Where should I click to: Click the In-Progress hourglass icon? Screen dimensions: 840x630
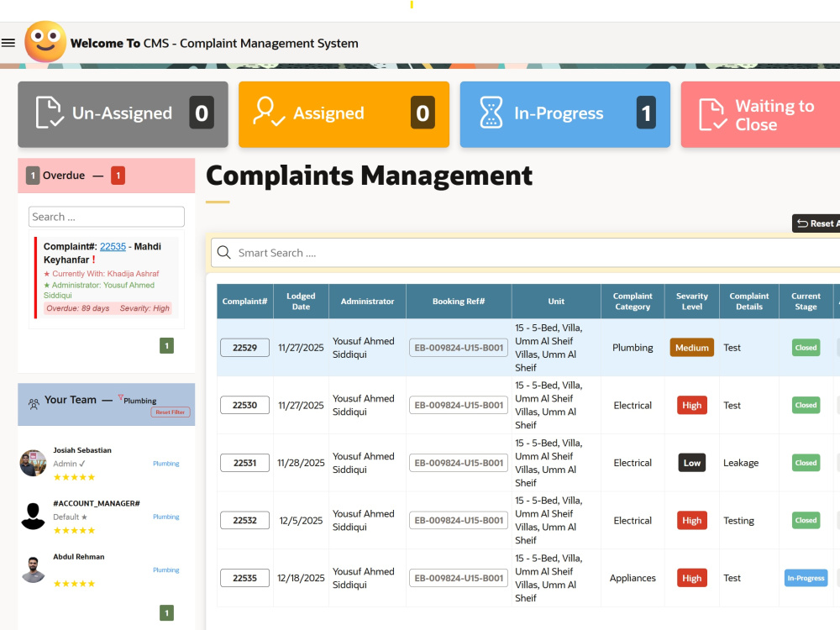click(x=491, y=113)
